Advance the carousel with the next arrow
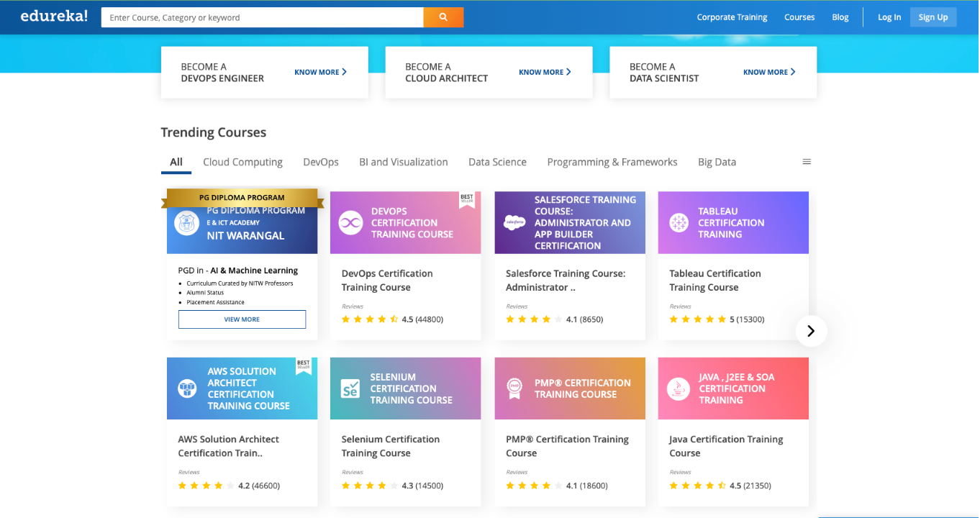 point(811,331)
